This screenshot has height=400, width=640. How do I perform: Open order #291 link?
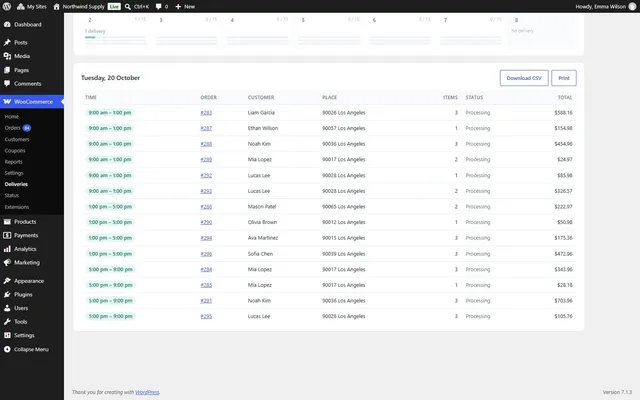tap(206, 301)
